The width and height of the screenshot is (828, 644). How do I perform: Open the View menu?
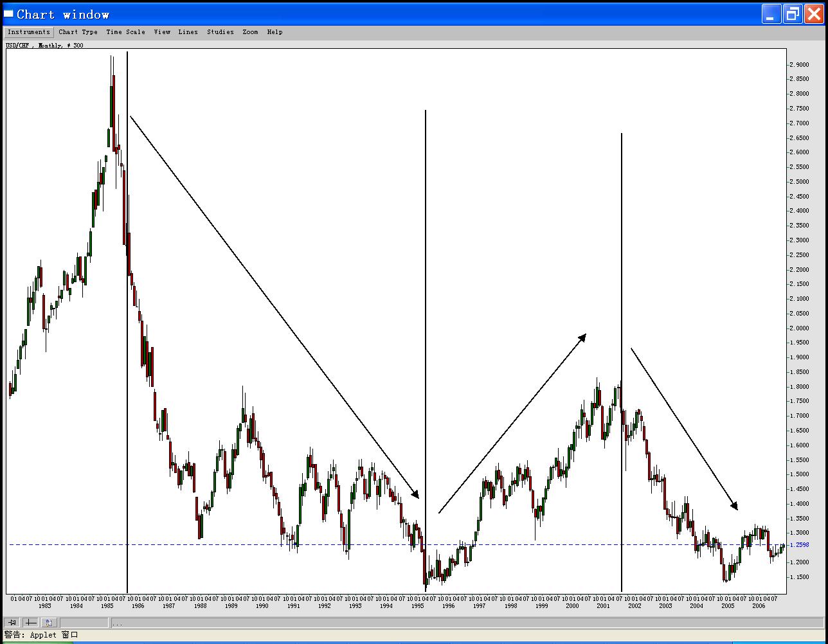(162, 32)
